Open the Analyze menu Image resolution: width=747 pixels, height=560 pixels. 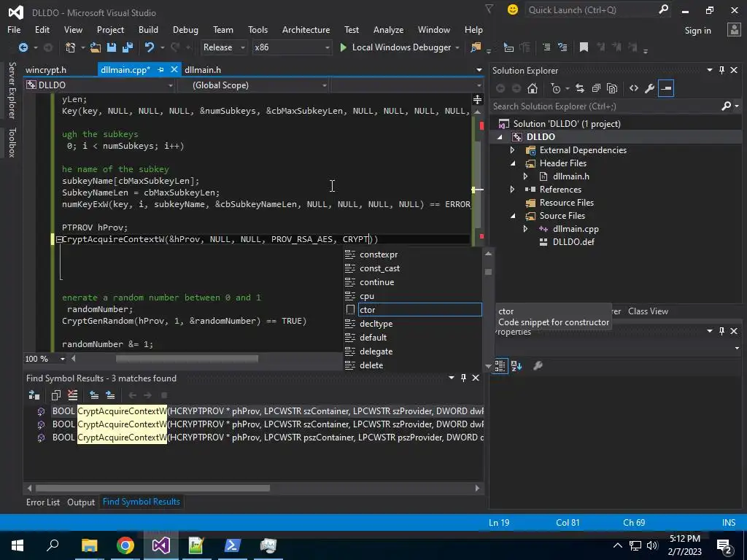tap(388, 29)
